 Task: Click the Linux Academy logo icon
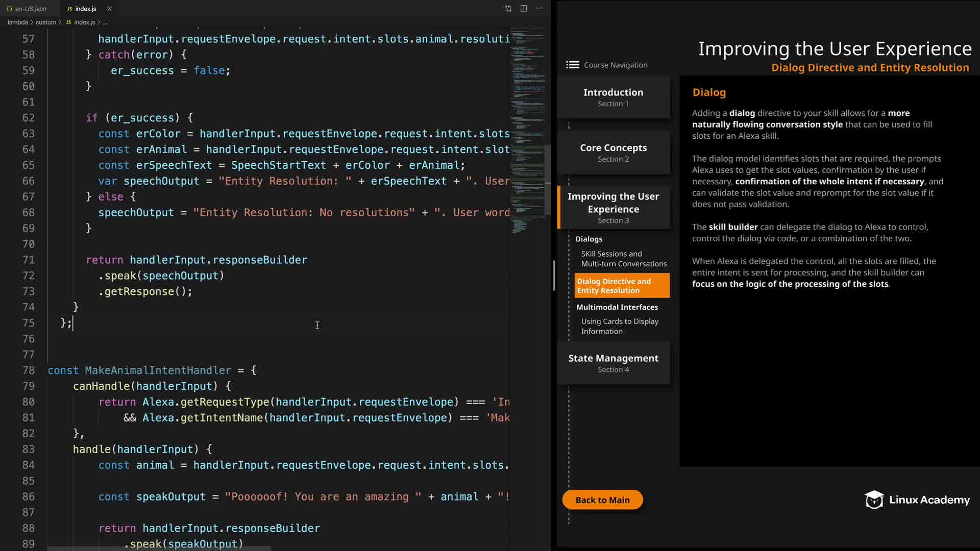(874, 500)
